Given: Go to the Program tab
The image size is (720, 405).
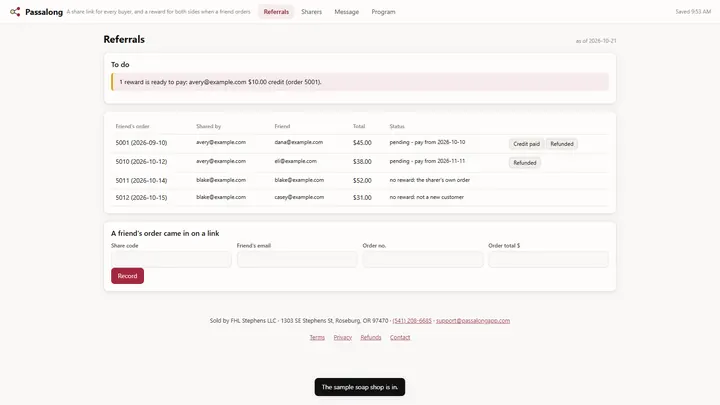Looking at the screenshot, I should 383,11.
